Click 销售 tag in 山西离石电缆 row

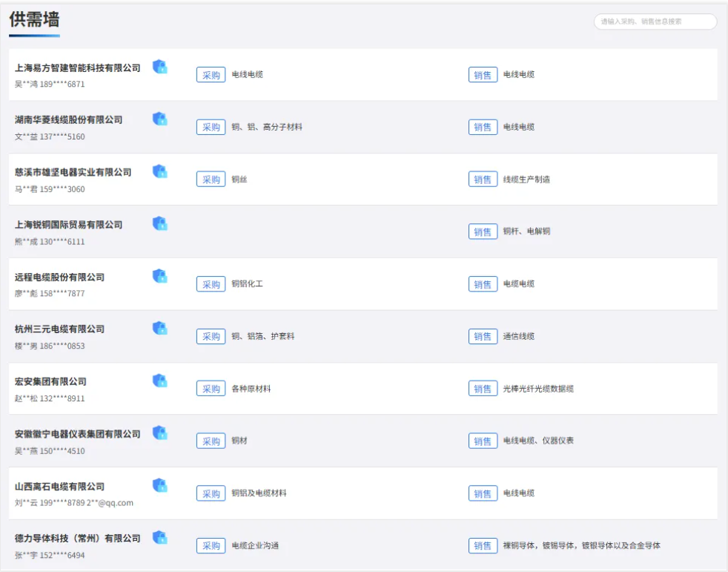(483, 493)
